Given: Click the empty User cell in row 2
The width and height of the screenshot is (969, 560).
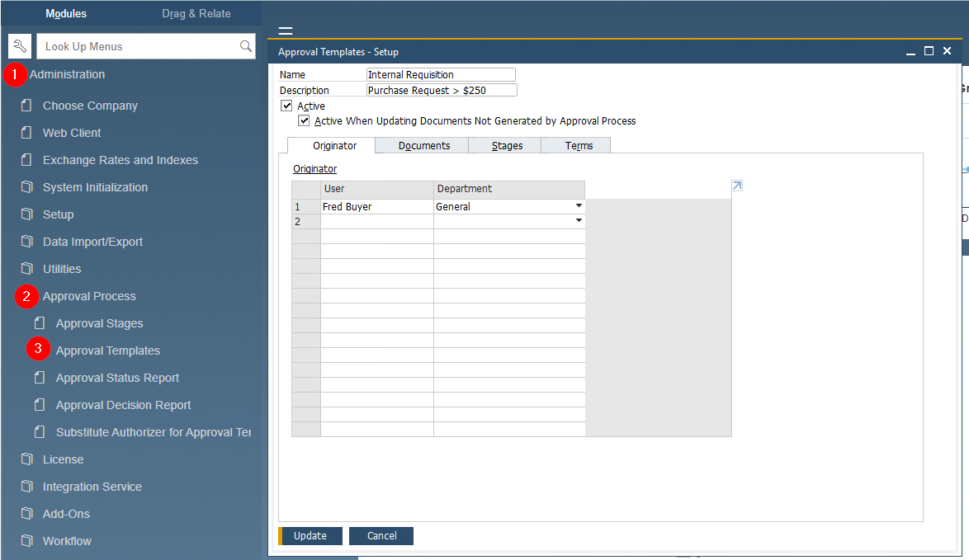Looking at the screenshot, I should 377,221.
